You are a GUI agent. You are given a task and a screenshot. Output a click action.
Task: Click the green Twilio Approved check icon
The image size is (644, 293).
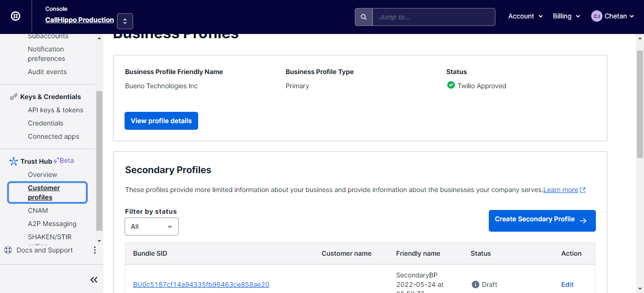pyautogui.click(x=451, y=85)
